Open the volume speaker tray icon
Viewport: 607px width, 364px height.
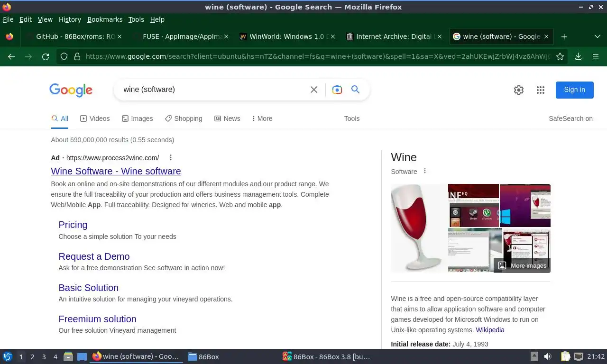548,356
